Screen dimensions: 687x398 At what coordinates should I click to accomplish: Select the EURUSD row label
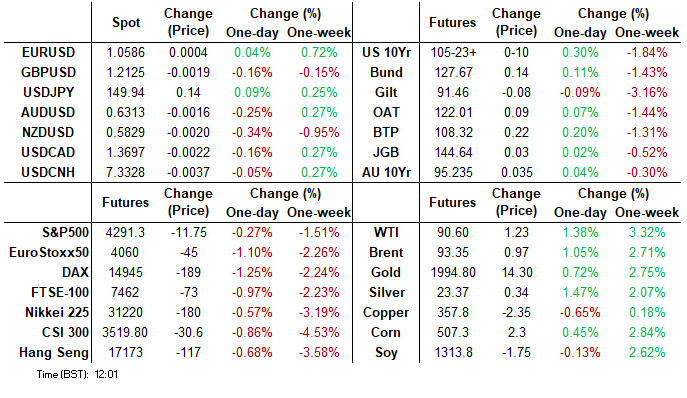coord(49,52)
